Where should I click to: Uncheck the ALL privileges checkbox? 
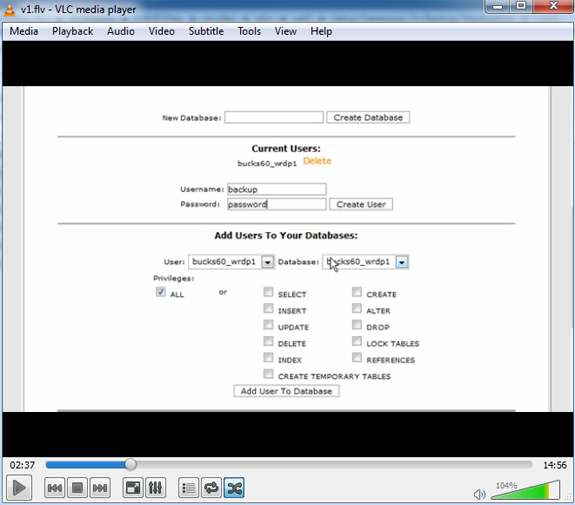pos(161,292)
